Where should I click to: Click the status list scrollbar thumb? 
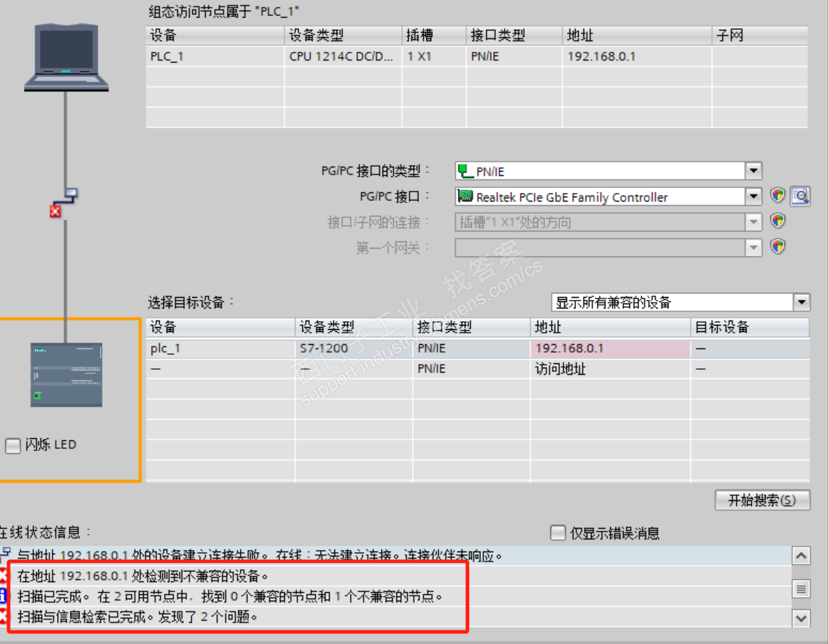coord(801,588)
